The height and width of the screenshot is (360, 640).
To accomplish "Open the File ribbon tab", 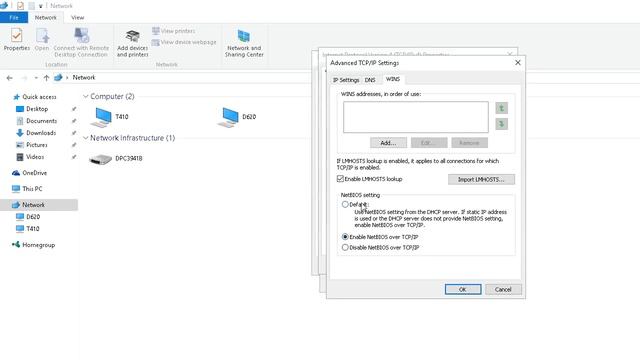I will pyautogui.click(x=14, y=18).
